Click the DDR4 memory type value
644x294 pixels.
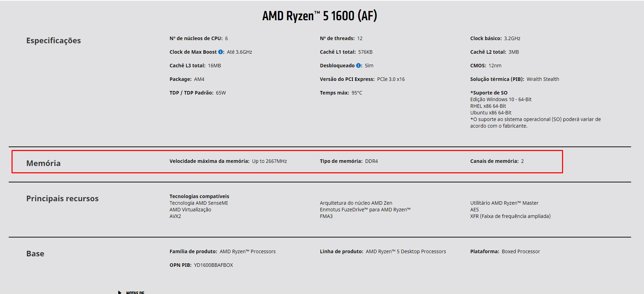372,161
